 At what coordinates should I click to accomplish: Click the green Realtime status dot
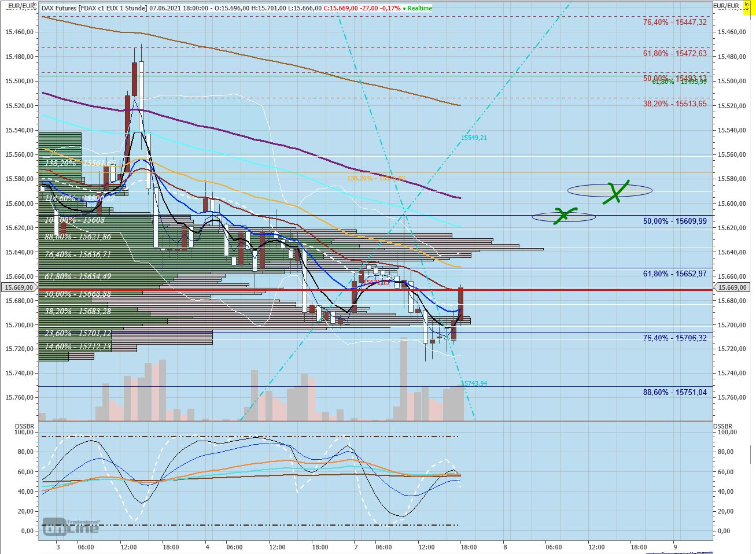coord(403,8)
